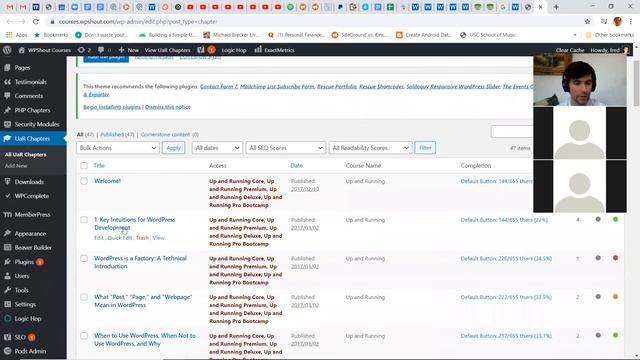Image resolution: width=640 pixels, height=360 pixels.
Task: Select UaR Chapters in the sidebar
Action: [x=33, y=138]
